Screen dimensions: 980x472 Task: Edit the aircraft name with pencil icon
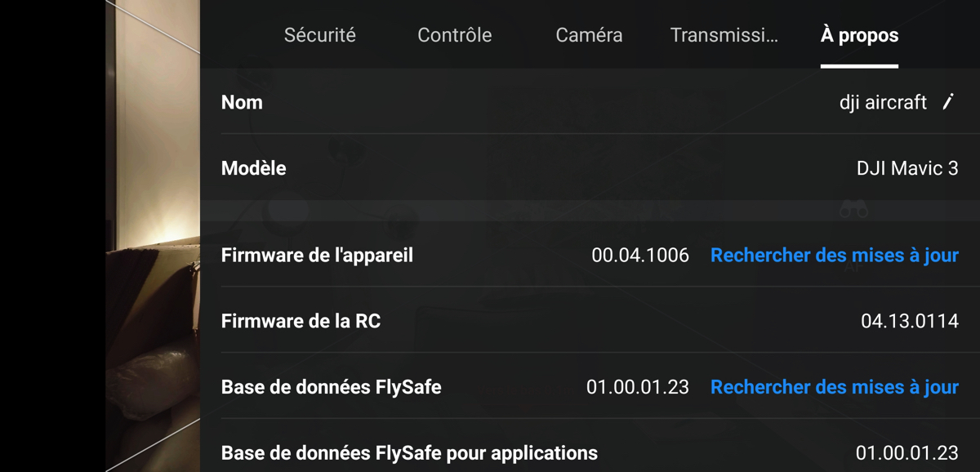[x=948, y=102]
